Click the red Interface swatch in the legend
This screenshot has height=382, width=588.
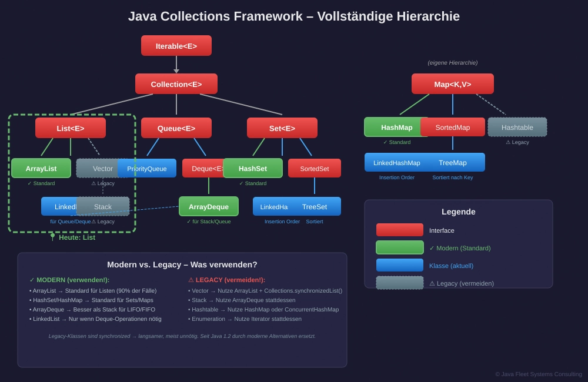click(400, 230)
